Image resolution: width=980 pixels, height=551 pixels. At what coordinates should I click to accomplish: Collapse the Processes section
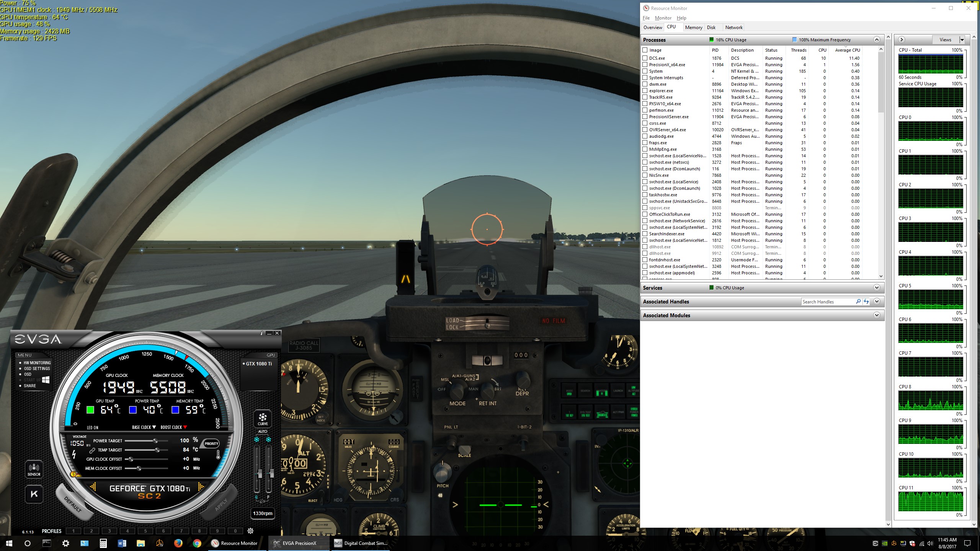(x=877, y=40)
